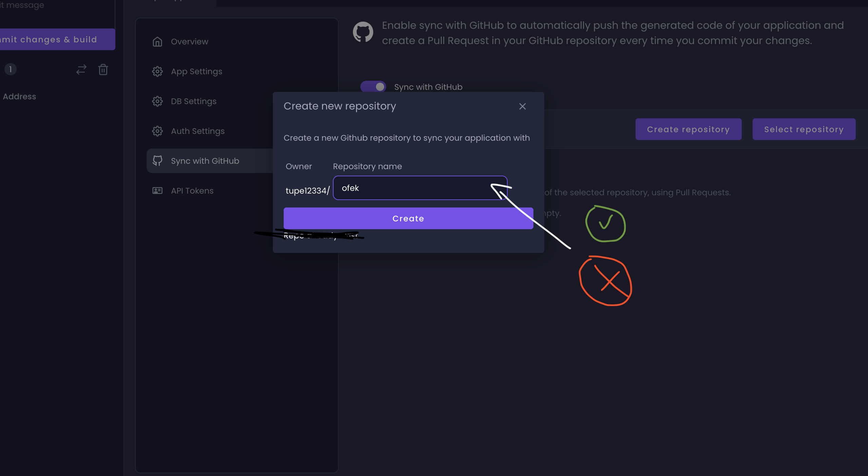Click the Overview home icon
Screen dimensions: 868x476
coord(157,41)
